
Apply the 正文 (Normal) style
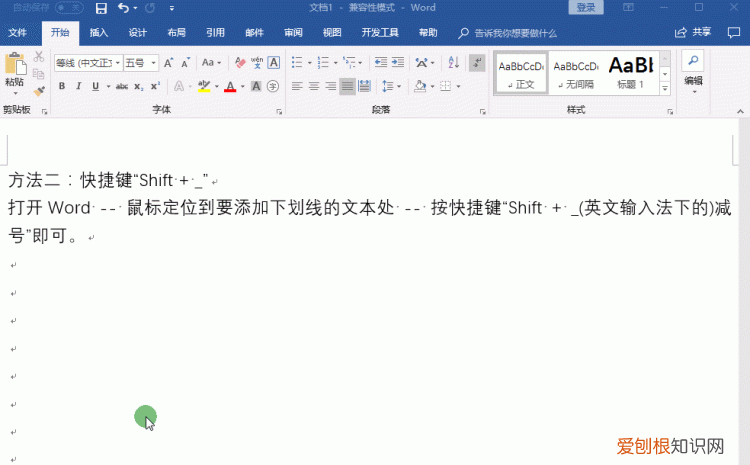pos(521,74)
